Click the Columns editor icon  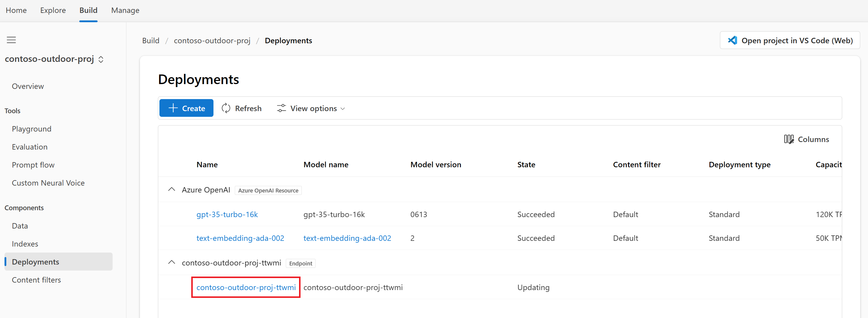[x=789, y=139]
